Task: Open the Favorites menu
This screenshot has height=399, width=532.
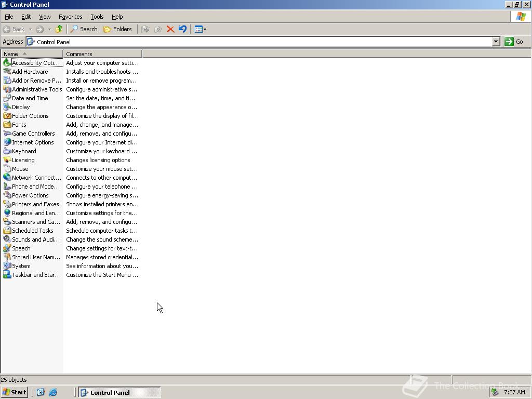Action: click(70, 17)
